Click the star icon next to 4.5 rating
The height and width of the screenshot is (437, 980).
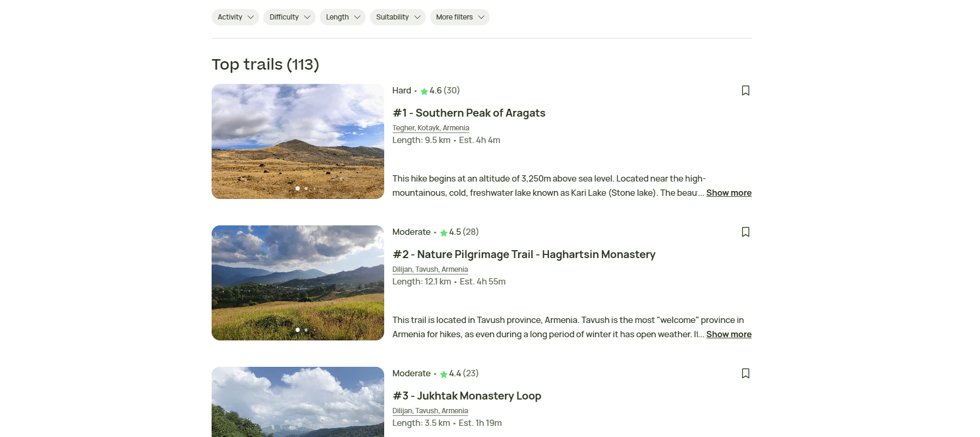click(x=444, y=232)
